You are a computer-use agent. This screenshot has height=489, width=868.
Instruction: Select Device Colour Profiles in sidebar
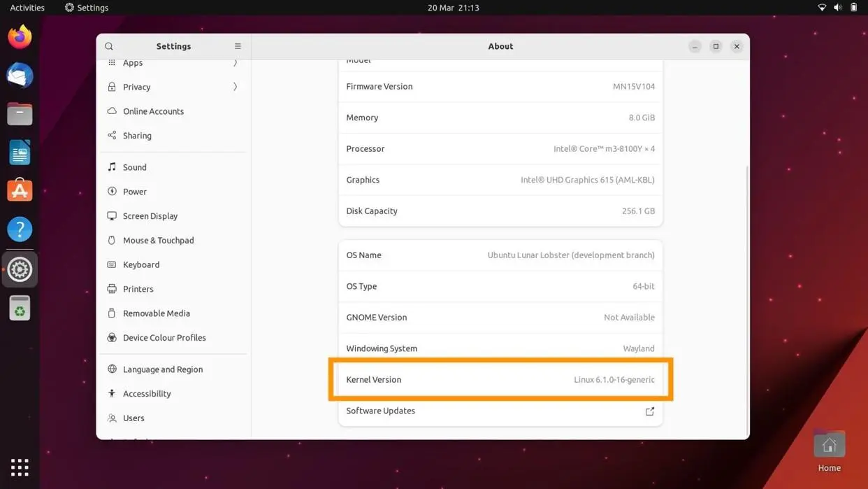(173, 338)
